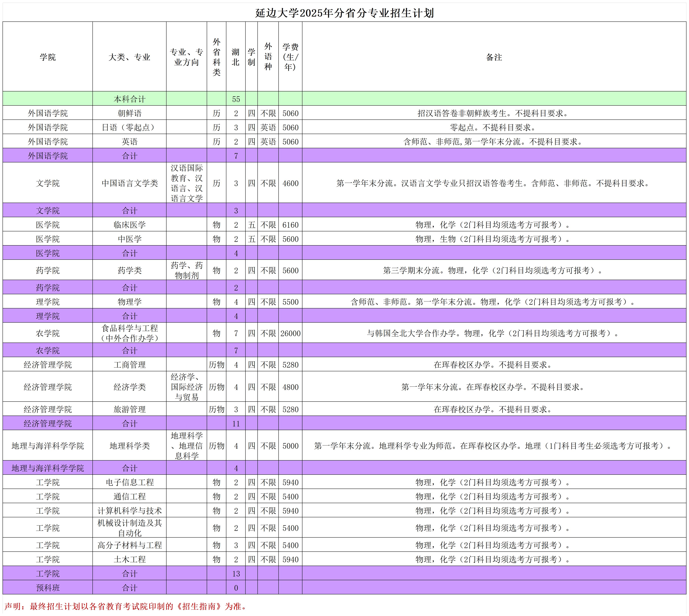Screen dimensions: 689x616
Task: Click tuition 5500 for 物理学
Action: click(x=291, y=301)
